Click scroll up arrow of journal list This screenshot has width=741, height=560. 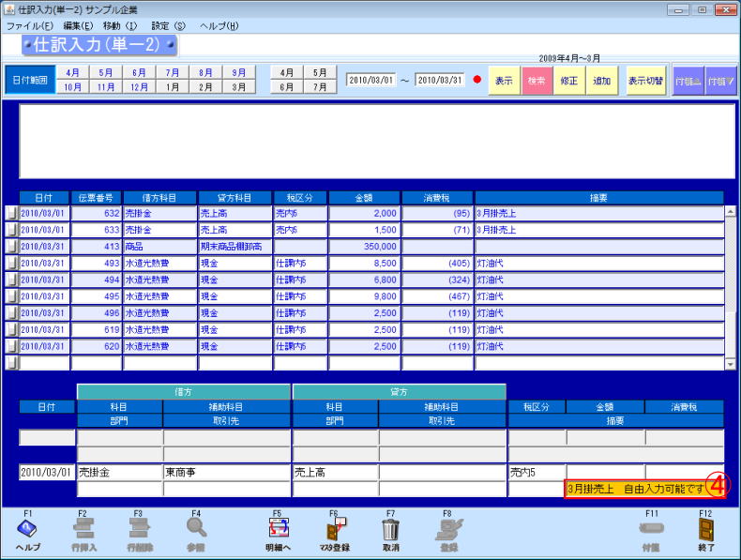[730, 211]
